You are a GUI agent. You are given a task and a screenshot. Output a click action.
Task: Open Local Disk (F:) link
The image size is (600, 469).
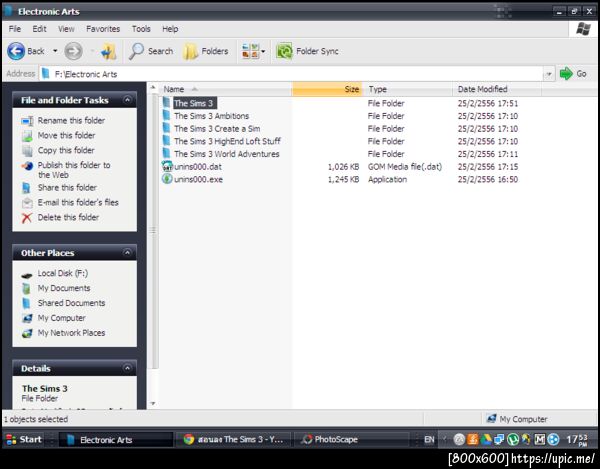[x=62, y=273]
